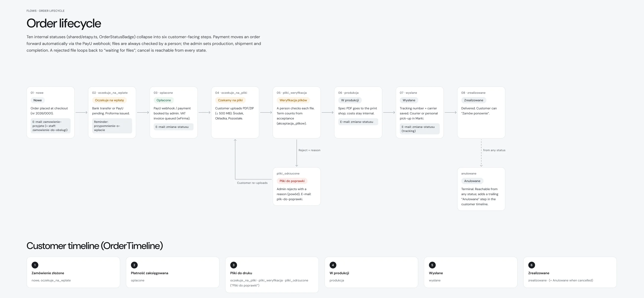Click the 'Reject + reason' arrow label
Screen dimensions: 644x298
click(x=309, y=150)
